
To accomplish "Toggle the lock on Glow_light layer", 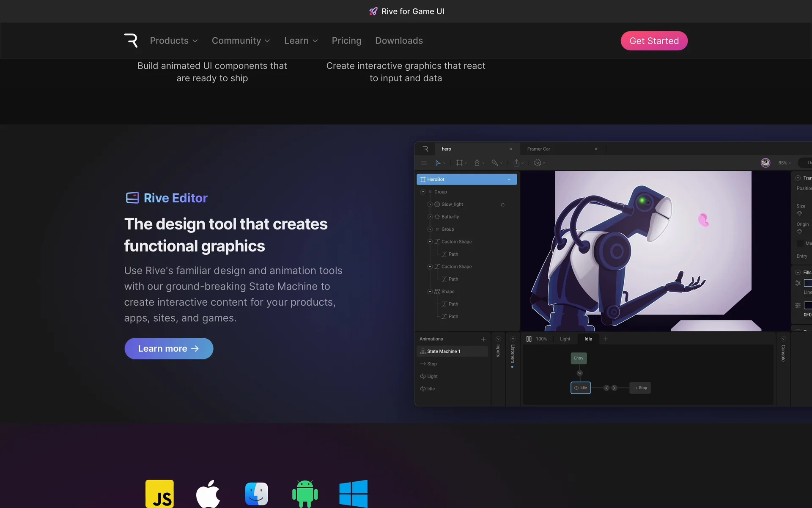I will coord(503,204).
